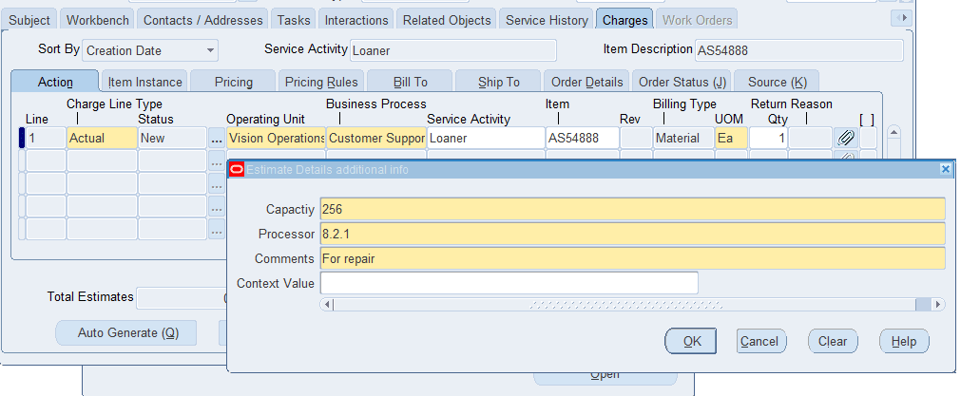Click the Service Activity field 'Loaner' header
This screenshot has width=980, height=396.
click(453, 50)
